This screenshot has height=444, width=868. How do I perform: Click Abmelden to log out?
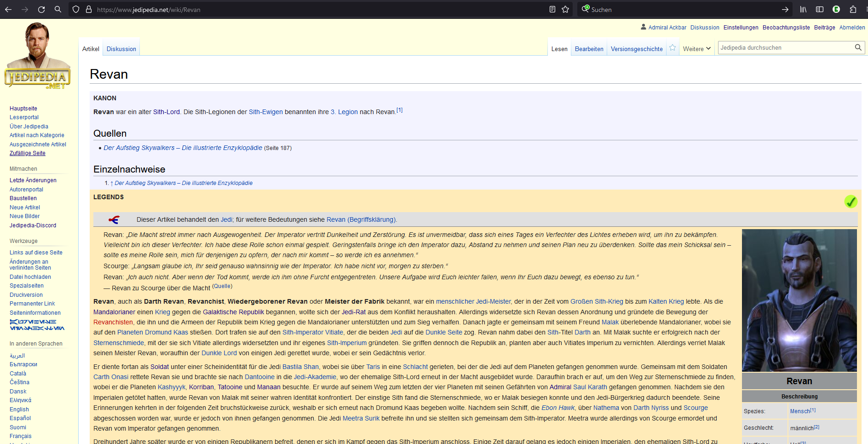(852, 28)
